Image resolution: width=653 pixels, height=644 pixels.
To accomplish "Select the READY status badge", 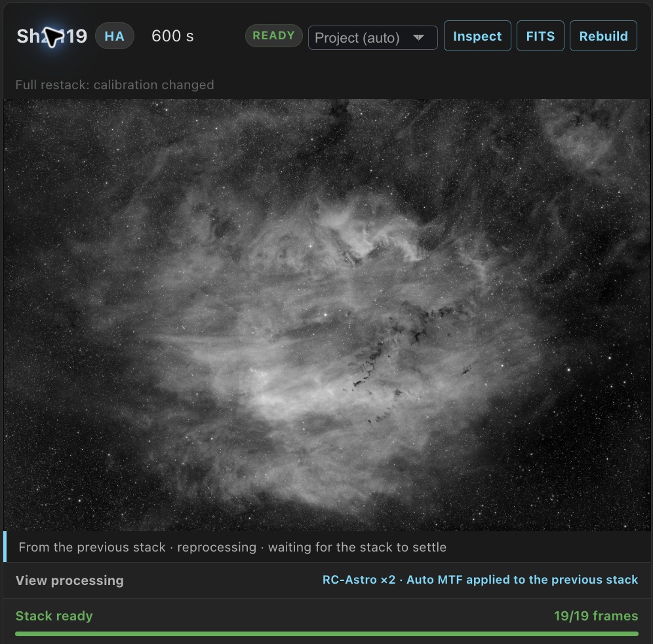I will 273,36.
